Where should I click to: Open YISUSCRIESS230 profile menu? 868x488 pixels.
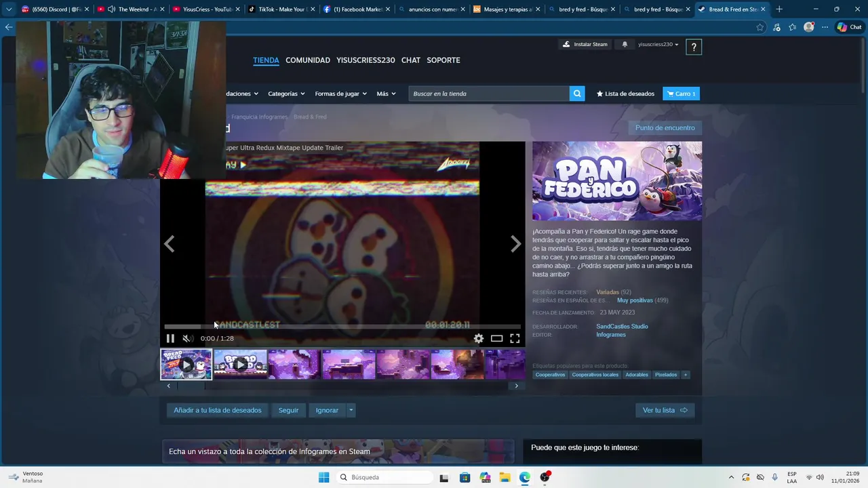[366, 60]
